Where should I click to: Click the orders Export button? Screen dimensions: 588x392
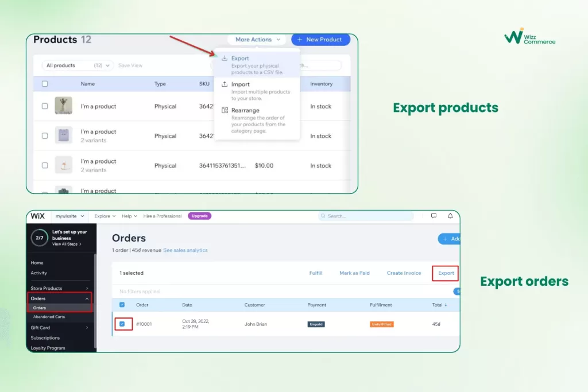tap(446, 273)
